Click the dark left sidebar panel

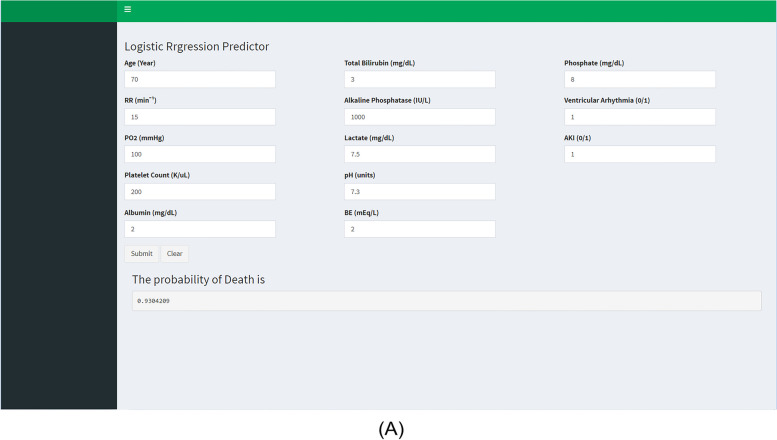(58, 216)
